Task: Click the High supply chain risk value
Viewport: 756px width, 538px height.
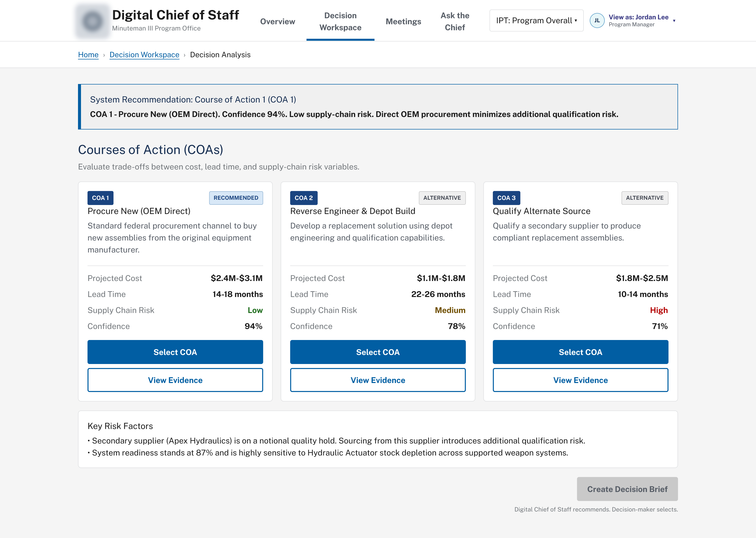Action: 658,310
